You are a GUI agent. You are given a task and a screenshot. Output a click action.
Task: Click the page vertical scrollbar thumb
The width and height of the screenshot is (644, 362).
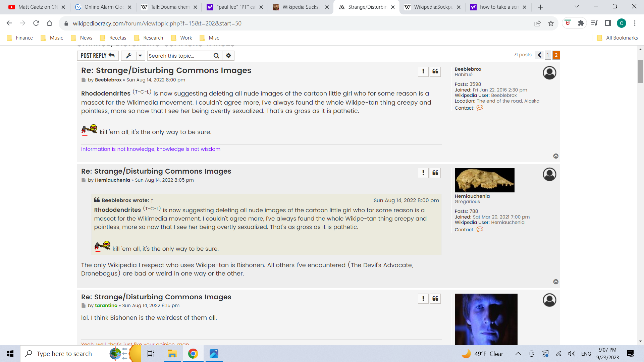click(640, 71)
